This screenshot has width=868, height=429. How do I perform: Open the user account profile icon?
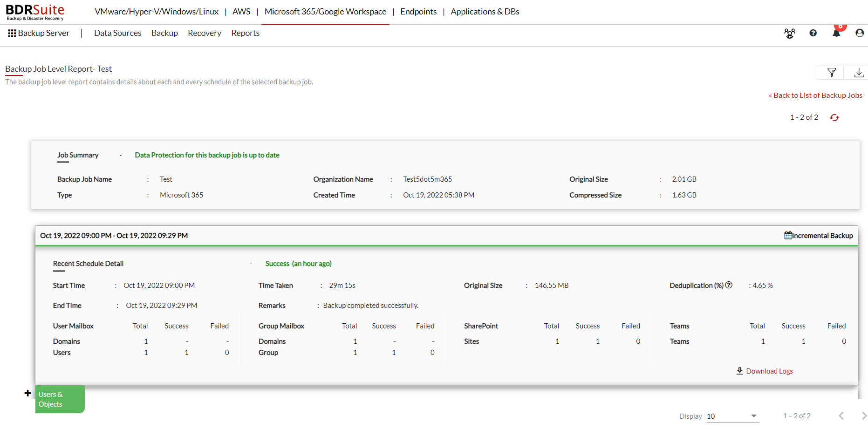pos(860,33)
